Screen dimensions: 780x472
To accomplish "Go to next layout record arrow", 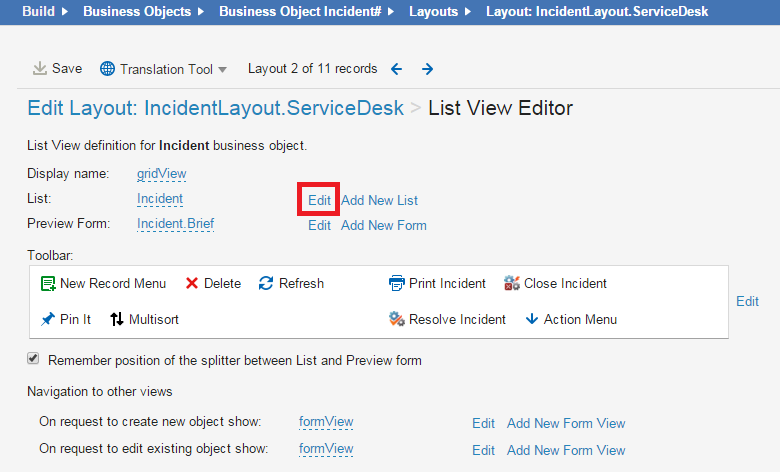I will [427, 69].
